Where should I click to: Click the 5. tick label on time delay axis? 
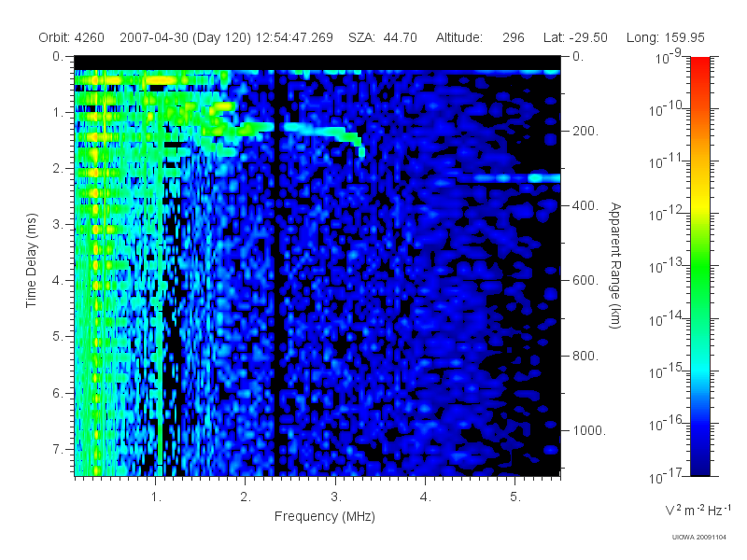click(x=57, y=337)
